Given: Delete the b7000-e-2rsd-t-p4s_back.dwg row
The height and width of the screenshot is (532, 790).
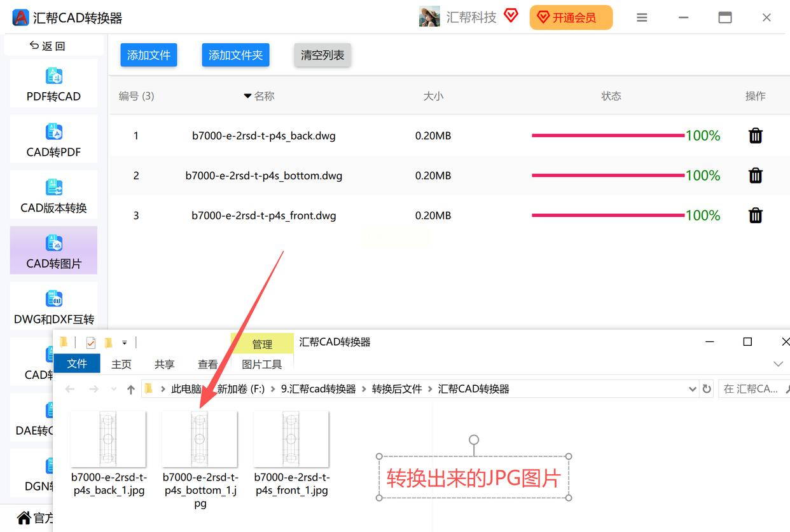Looking at the screenshot, I should [x=755, y=135].
